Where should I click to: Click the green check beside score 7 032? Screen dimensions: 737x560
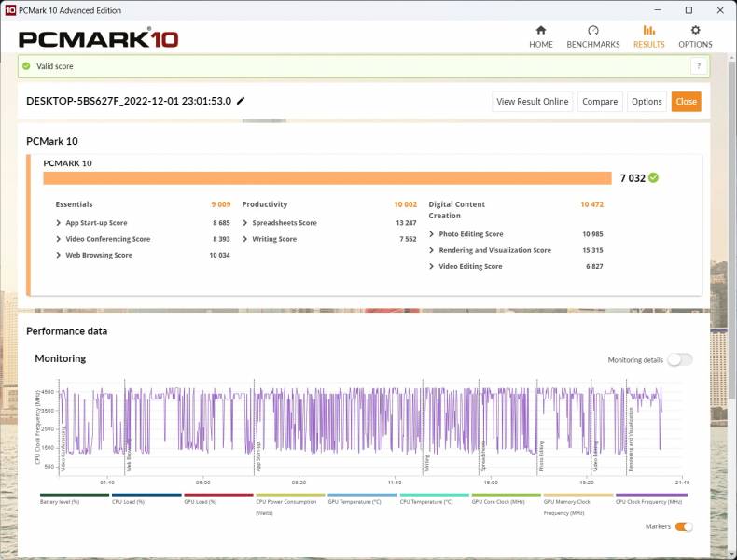653,177
